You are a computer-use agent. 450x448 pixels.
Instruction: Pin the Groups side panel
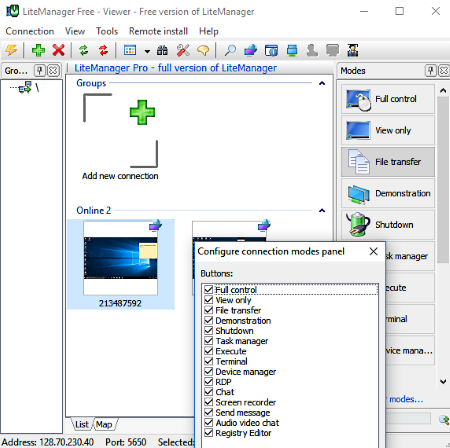point(40,71)
